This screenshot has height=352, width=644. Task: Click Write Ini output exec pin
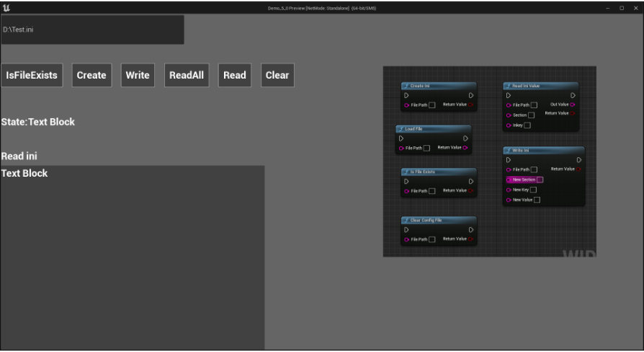pyautogui.click(x=578, y=160)
